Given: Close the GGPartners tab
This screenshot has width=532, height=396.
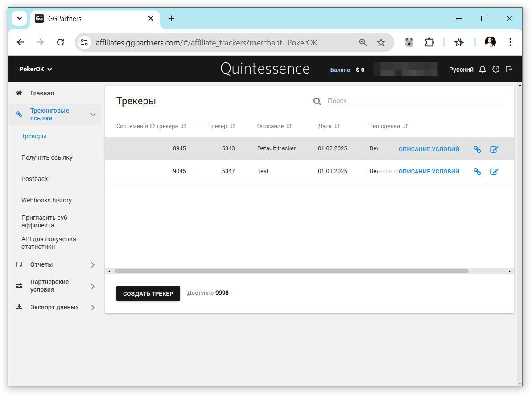Looking at the screenshot, I should point(151,18).
